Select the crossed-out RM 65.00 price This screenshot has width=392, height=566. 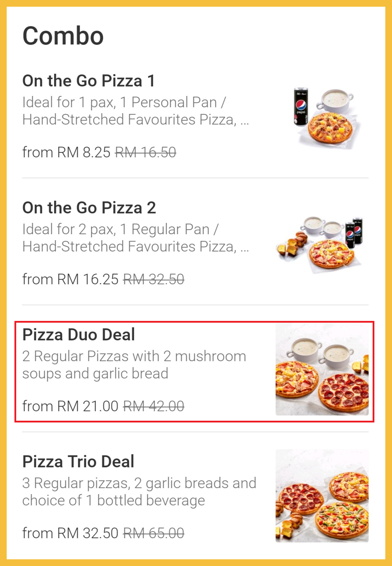(x=154, y=533)
